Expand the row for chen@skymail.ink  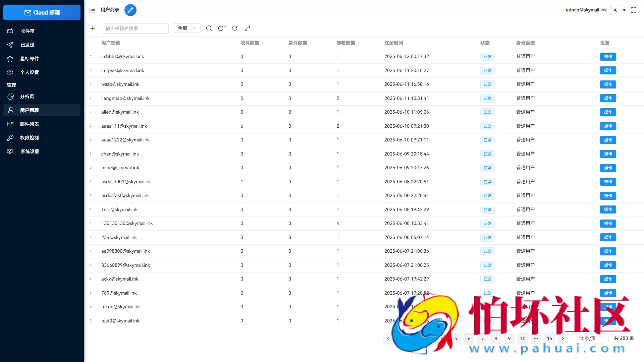coord(91,154)
